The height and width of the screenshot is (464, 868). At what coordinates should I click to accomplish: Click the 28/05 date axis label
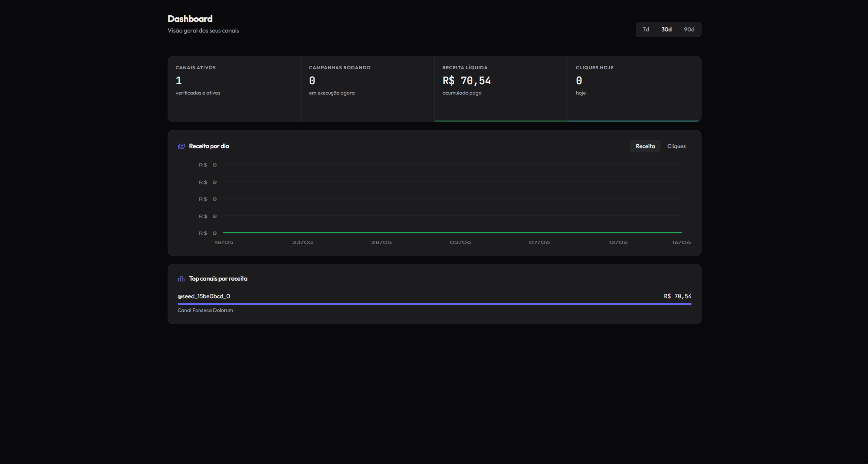point(382,242)
